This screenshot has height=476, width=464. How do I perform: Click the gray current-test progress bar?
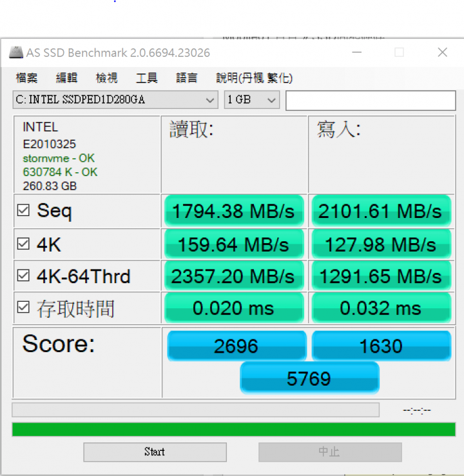pos(196,410)
